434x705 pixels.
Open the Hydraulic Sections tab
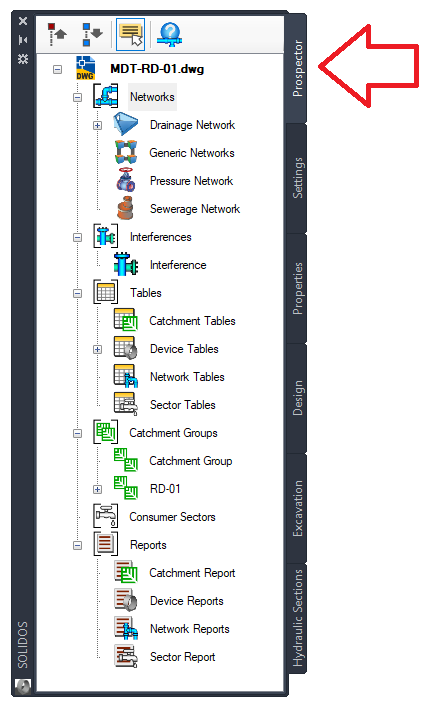(x=297, y=618)
